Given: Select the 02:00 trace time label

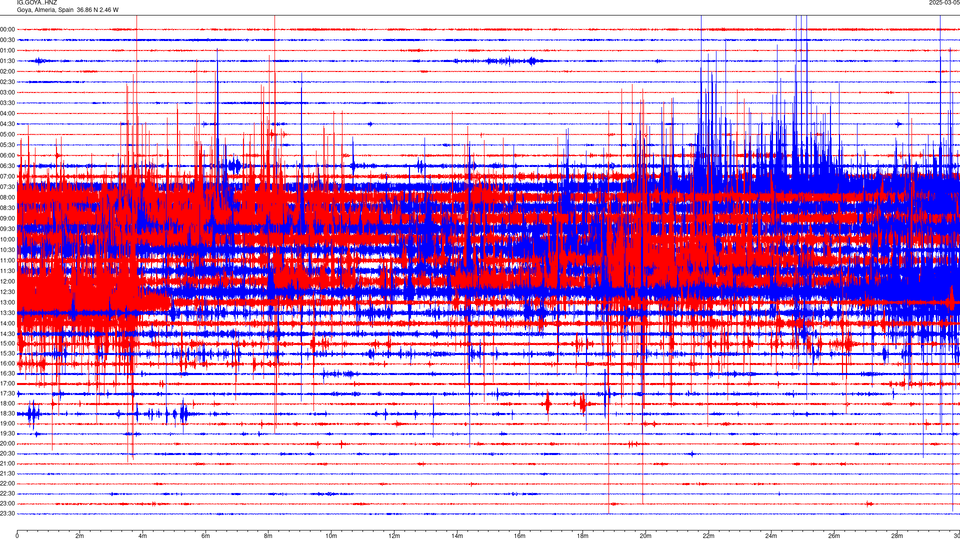Looking at the screenshot, I should click(x=8, y=71).
